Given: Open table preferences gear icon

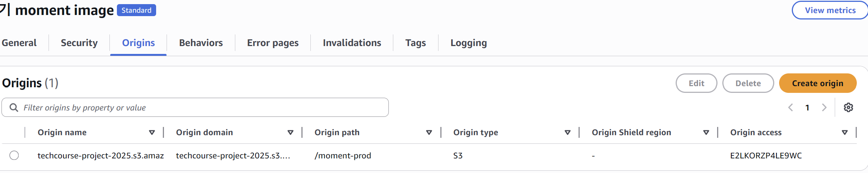Looking at the screenshot, I should click(x=848, y=107).
